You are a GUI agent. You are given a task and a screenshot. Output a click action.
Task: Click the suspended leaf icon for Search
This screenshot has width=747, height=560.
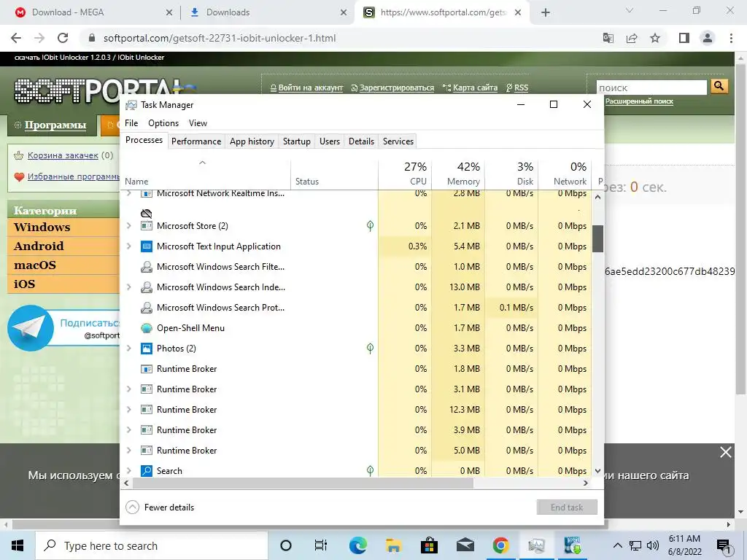tap(370, 471)
